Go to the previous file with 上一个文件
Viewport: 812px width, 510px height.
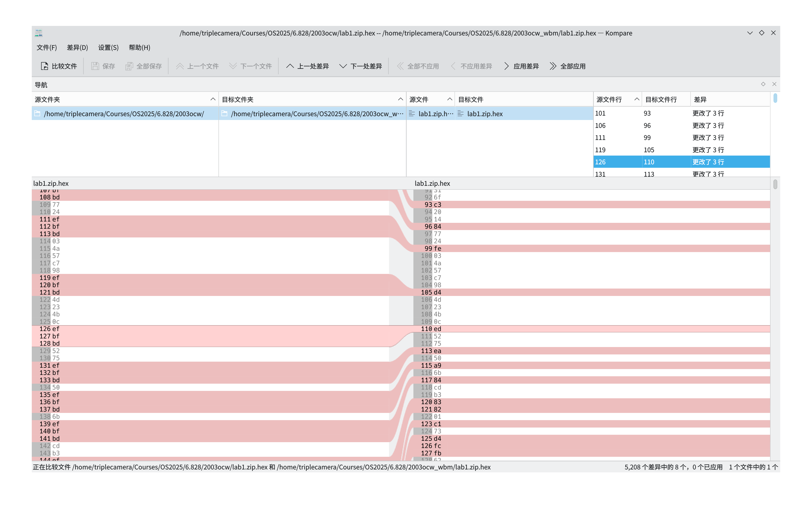coord(197,66)
